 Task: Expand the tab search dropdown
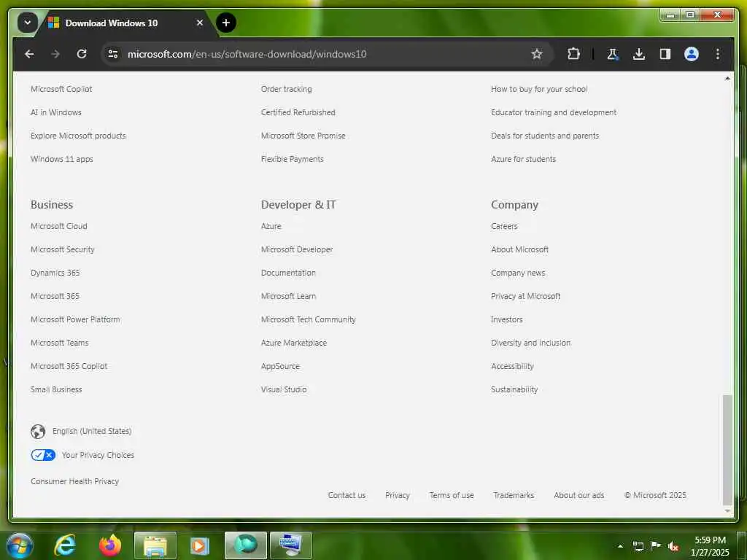(x=28, y=23)
